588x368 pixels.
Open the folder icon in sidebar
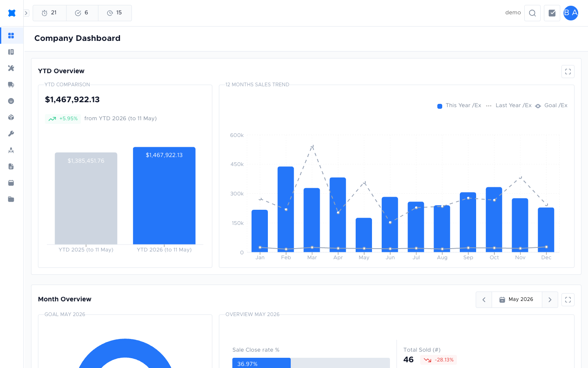11,199
